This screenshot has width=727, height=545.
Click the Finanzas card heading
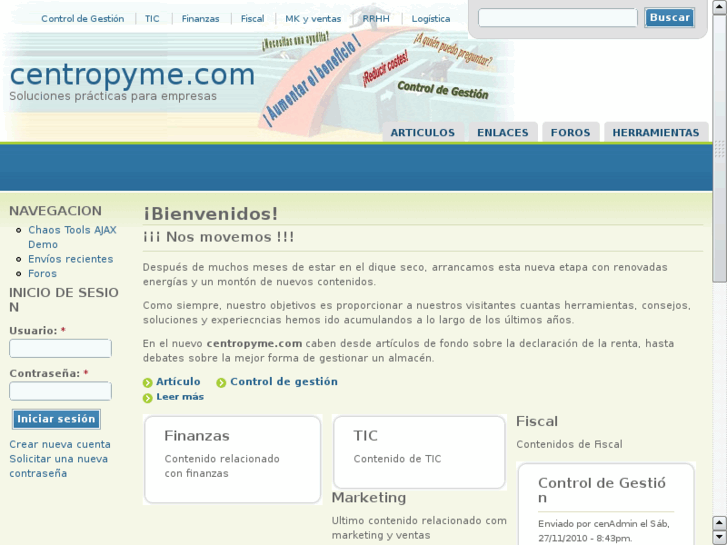[x=197, y=436]
